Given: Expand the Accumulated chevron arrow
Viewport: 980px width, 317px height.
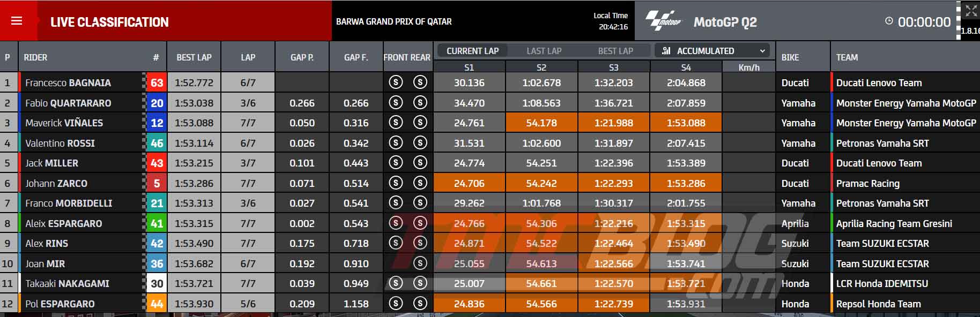Looking at the screenshot, I should pos(762,51).
